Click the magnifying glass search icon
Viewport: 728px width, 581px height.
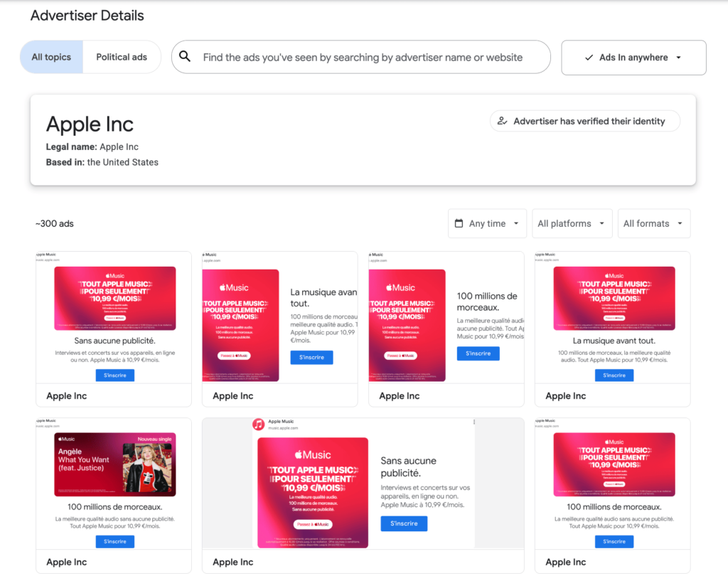185,57
